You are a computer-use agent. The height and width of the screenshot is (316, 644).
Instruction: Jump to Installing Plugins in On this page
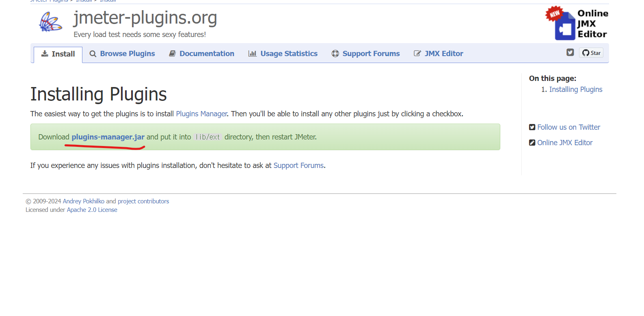point(576,89)
